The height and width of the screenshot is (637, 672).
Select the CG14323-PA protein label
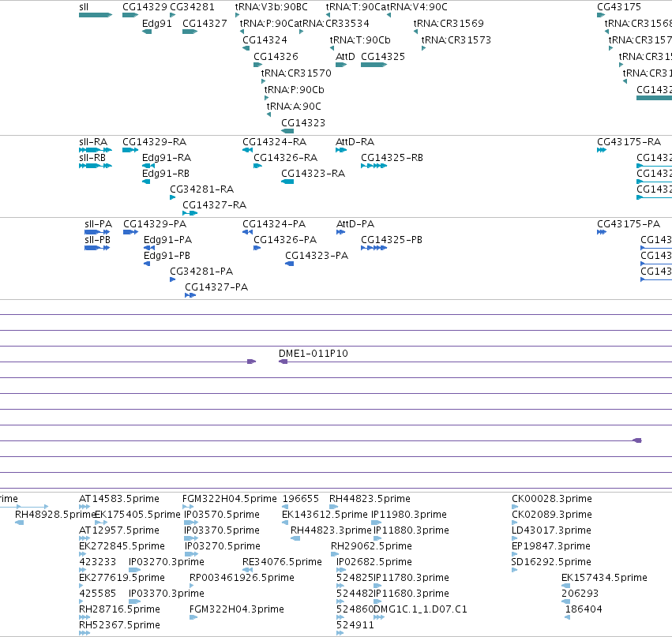317,256
